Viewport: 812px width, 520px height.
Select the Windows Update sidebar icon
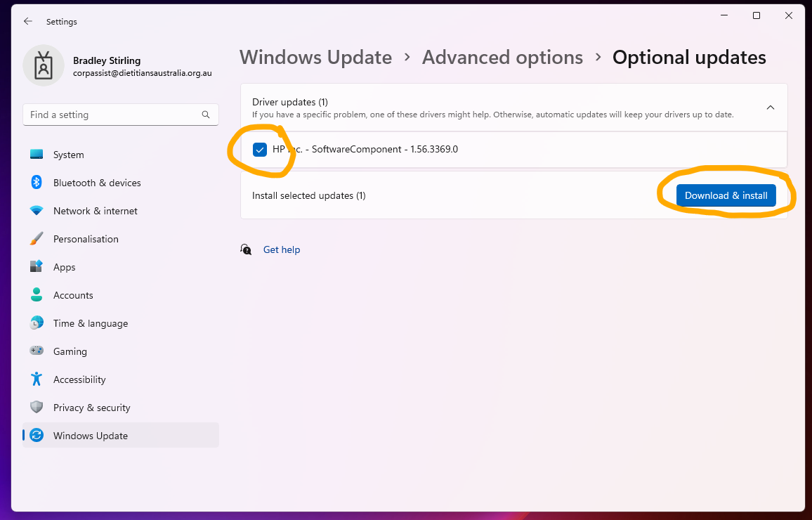click(x=37, y=436)
